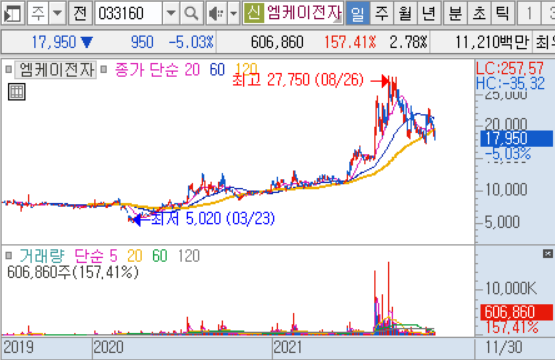Select the 틱 tick period tab
The height and width of the screenshot is (360, 555).
(x=503, y=13)
